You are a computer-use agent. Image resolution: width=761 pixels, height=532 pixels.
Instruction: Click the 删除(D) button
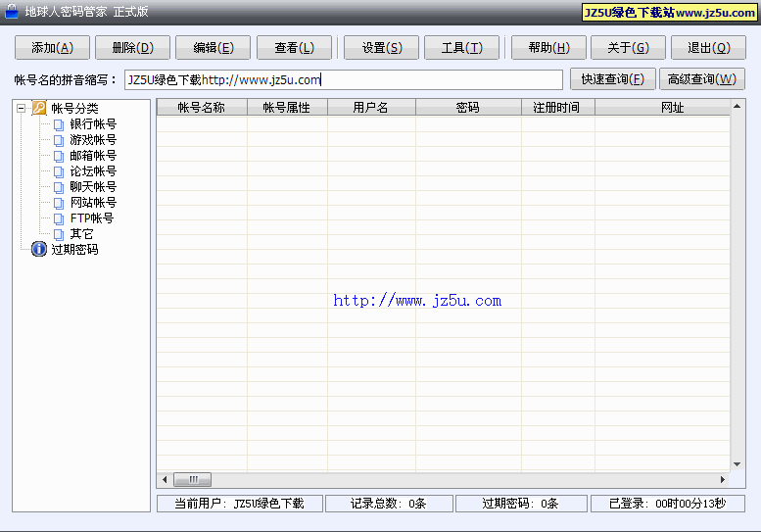pyautogui.click(x=132, y=48)
